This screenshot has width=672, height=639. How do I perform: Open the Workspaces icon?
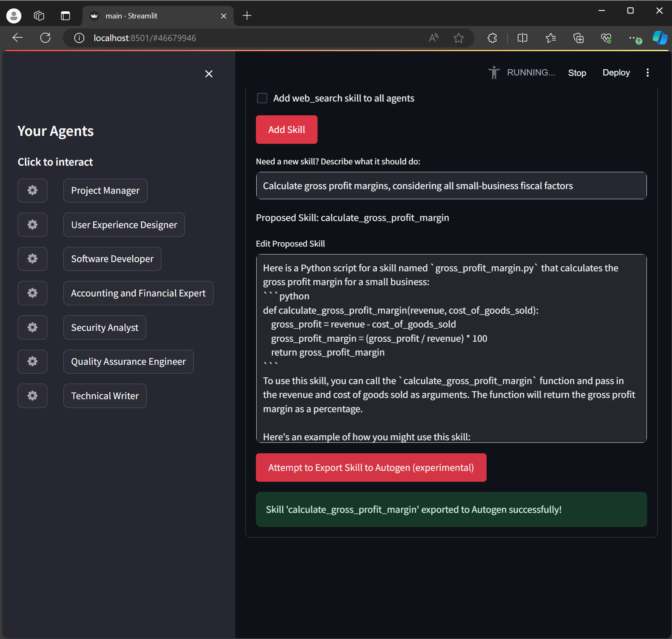pos(39,16)
